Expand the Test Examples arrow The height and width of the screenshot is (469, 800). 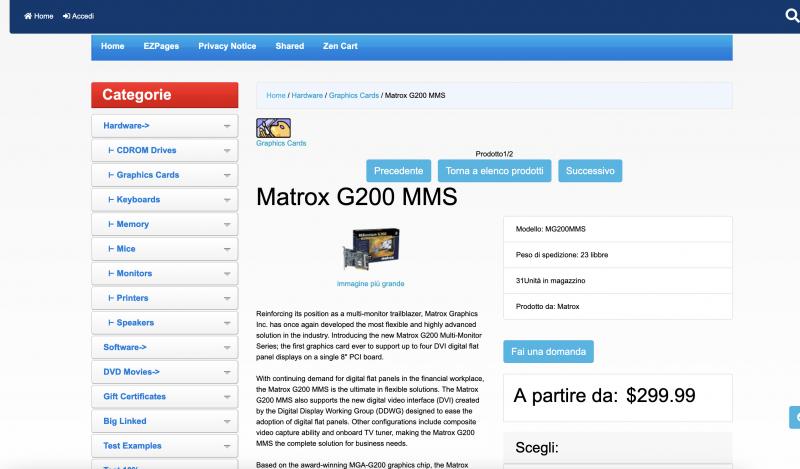[x=227, y=446]
